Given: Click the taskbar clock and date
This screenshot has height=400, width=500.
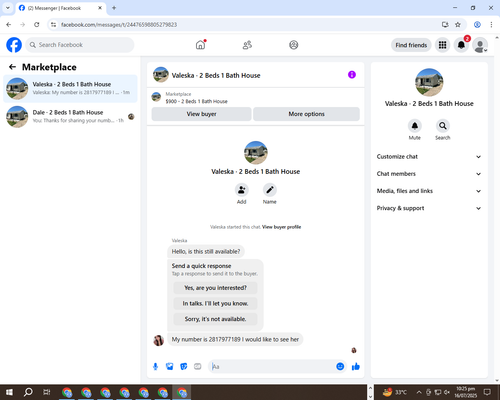Looking at the screenshot, I should click(465, 392).
